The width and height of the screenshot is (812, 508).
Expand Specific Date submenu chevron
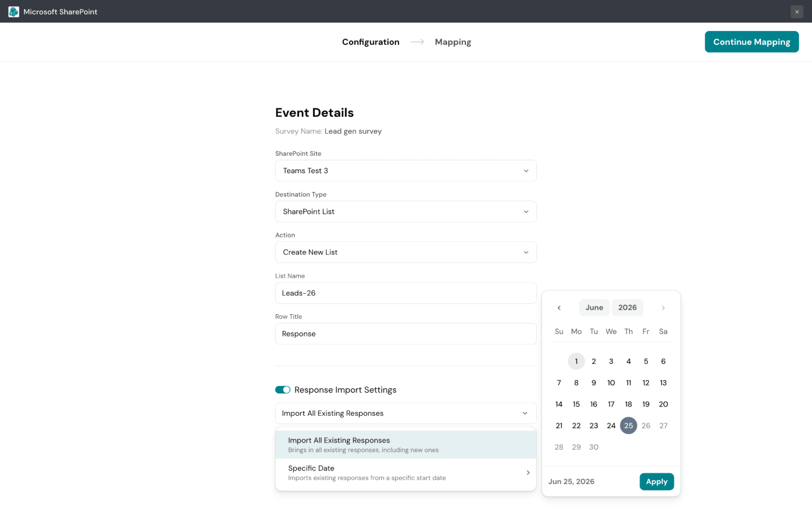(x=528, y=473)
